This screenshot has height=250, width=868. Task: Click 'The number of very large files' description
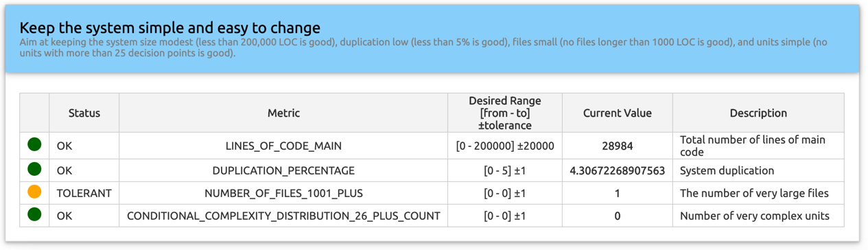coord(754,193)
